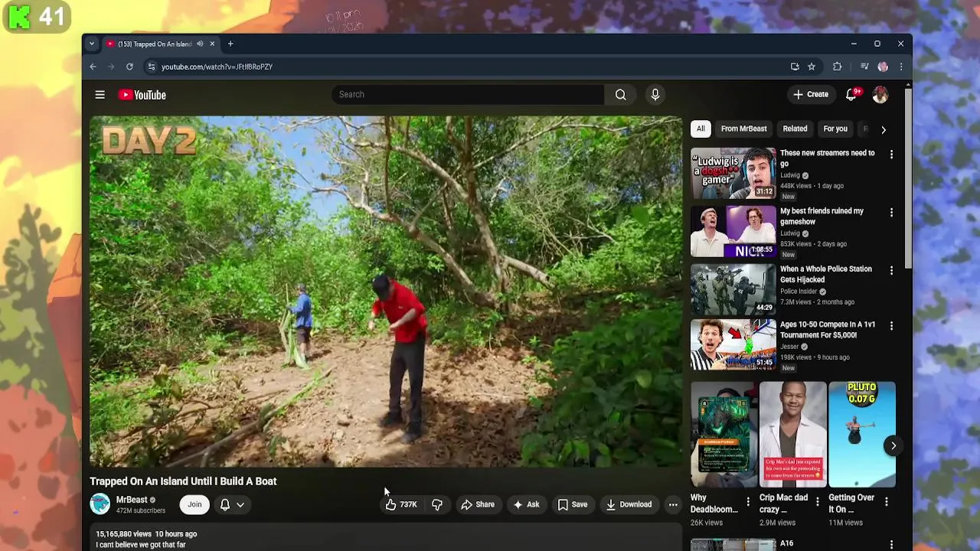Install app icon in the address bar
This screenshot has height=551, width=980.
[x=795, y=67]
